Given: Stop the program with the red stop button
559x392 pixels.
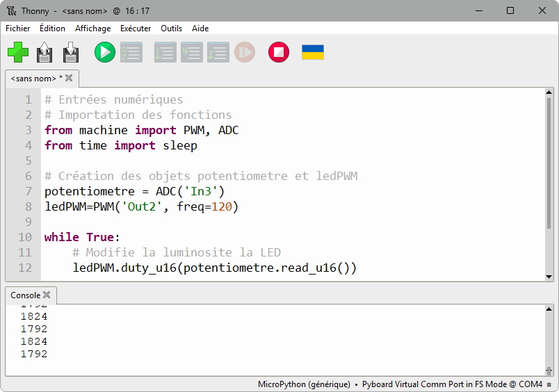Looking at the screenshot, I should [279, 52].
